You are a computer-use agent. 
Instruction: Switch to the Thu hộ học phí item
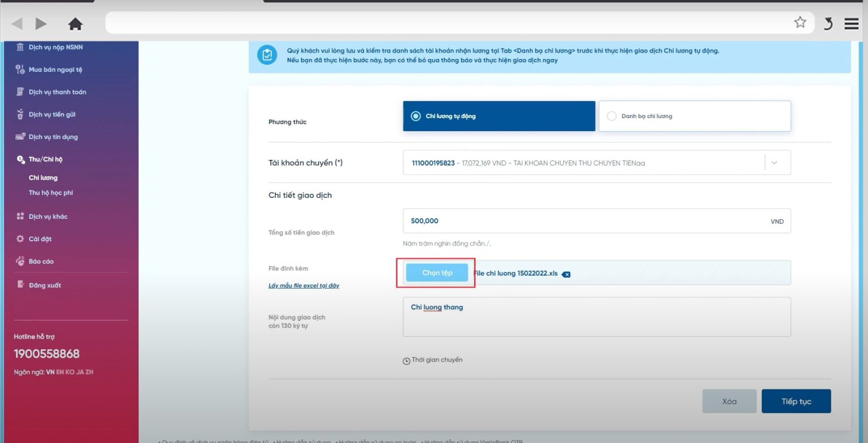51,192
